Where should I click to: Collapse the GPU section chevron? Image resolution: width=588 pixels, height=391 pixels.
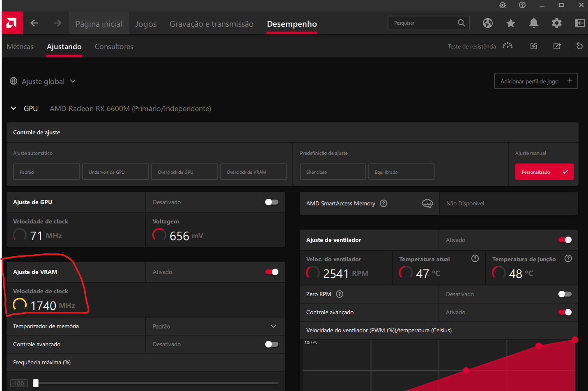click(14, 108)
